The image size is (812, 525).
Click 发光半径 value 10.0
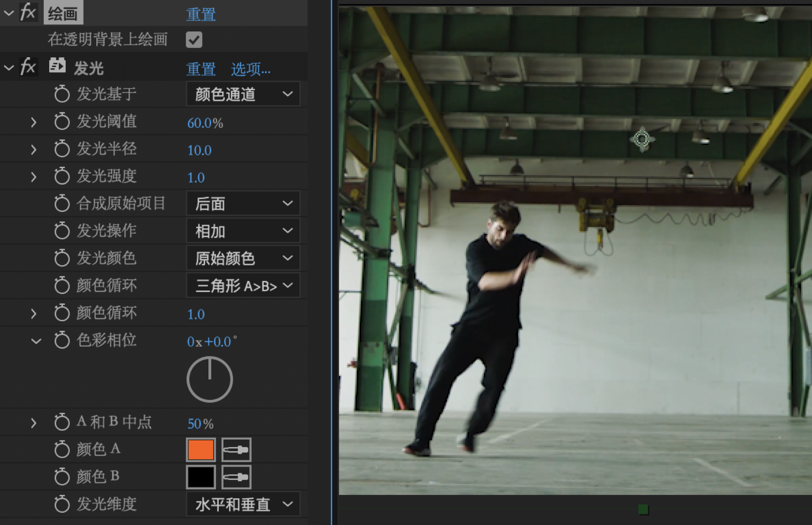click(x=199, y=150)
